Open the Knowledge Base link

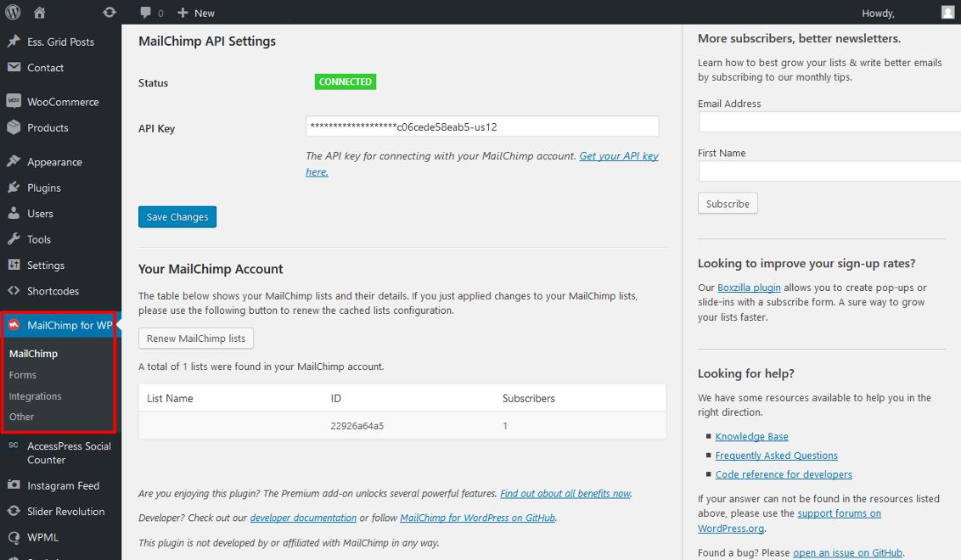751,437
